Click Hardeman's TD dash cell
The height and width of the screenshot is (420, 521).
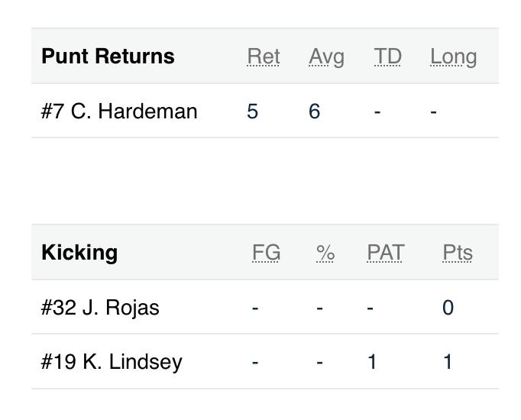[x=377, y=111]
